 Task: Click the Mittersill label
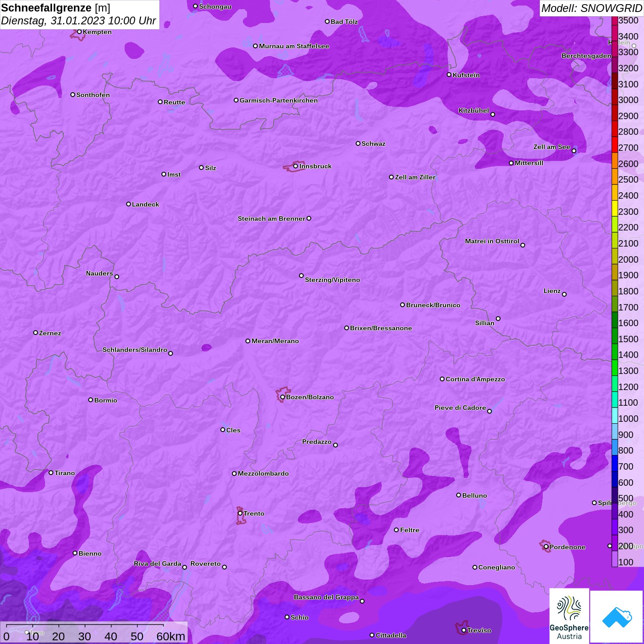tap(529, 163)
